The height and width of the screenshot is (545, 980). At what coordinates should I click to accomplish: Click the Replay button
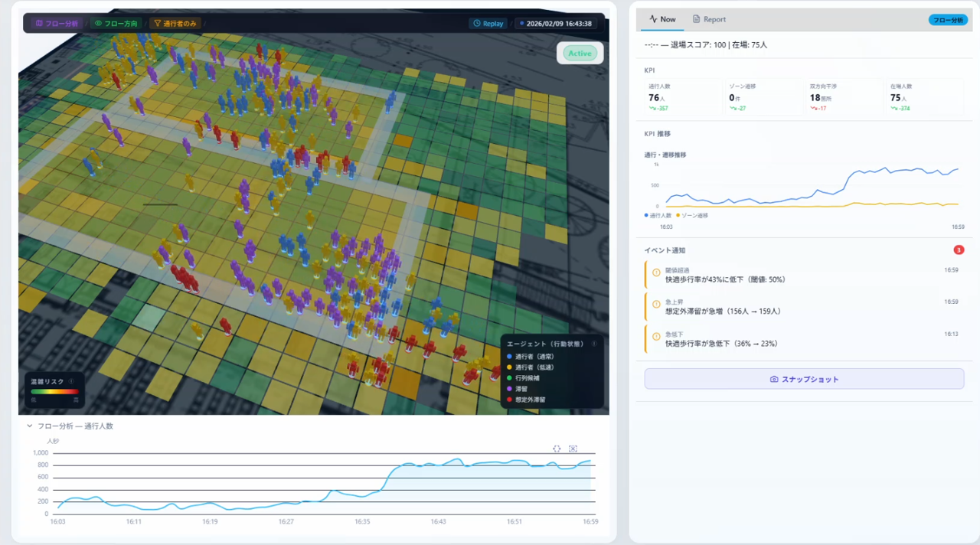(x=488, y=24)
